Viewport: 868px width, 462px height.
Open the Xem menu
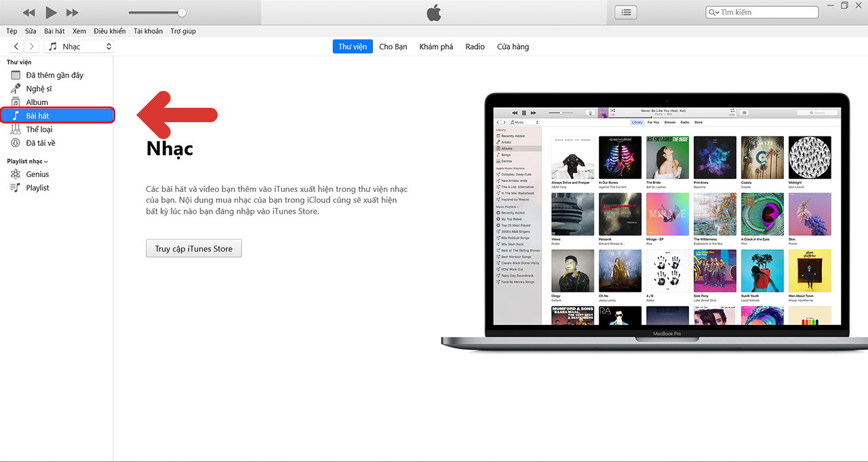point(79,31)
